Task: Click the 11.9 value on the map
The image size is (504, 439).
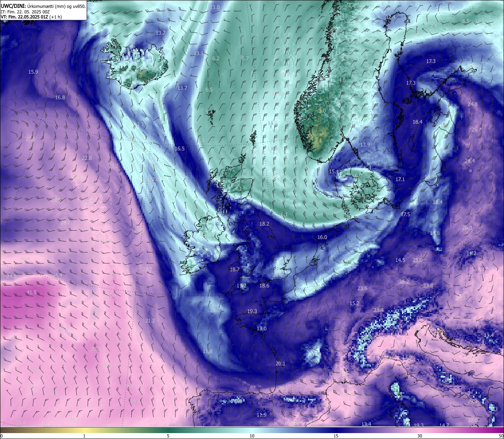Action: click(261, 415)
